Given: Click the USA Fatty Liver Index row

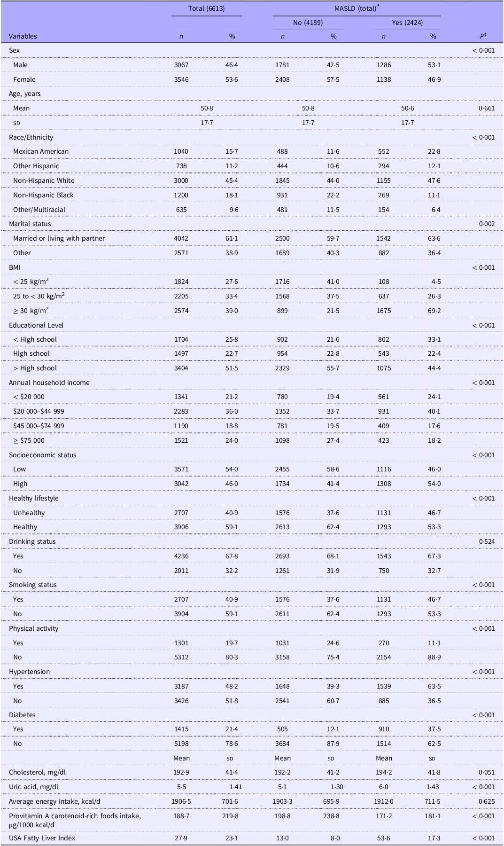Looking at the screenshot, I should click(x=252, y=838).
